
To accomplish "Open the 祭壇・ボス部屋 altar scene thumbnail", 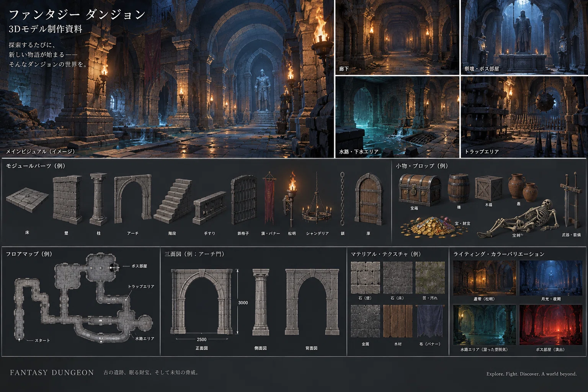I will tap(524, 37).
